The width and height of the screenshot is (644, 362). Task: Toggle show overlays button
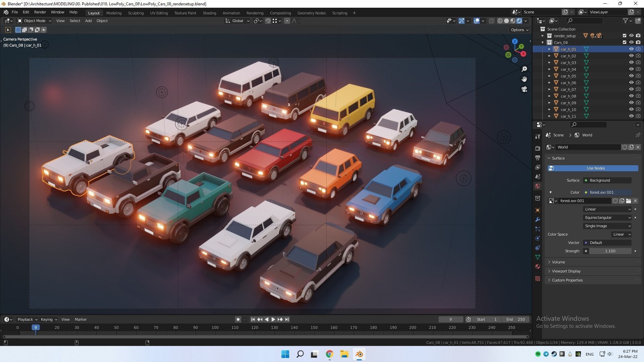click(x=476, y=21)
